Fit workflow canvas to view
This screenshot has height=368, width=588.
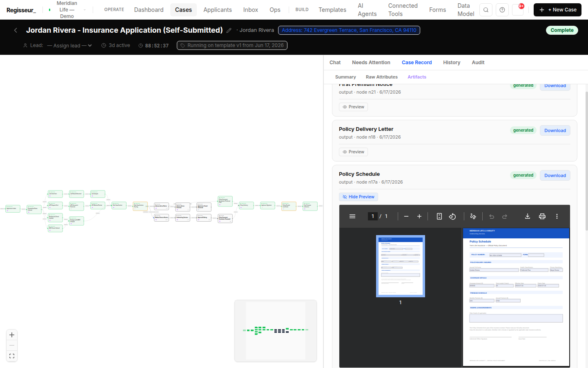tap(12, 356)
